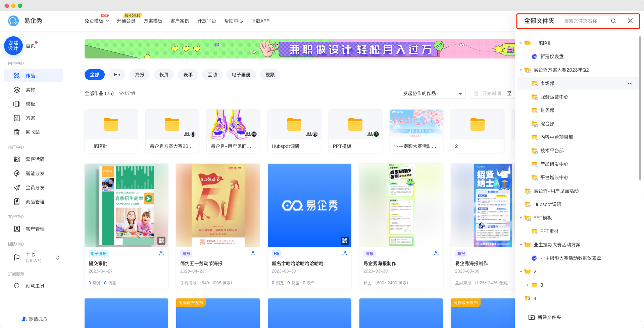This screenshot has height=328, width=644.
Task: Go to 首页 link
Action: click(31, 46)
